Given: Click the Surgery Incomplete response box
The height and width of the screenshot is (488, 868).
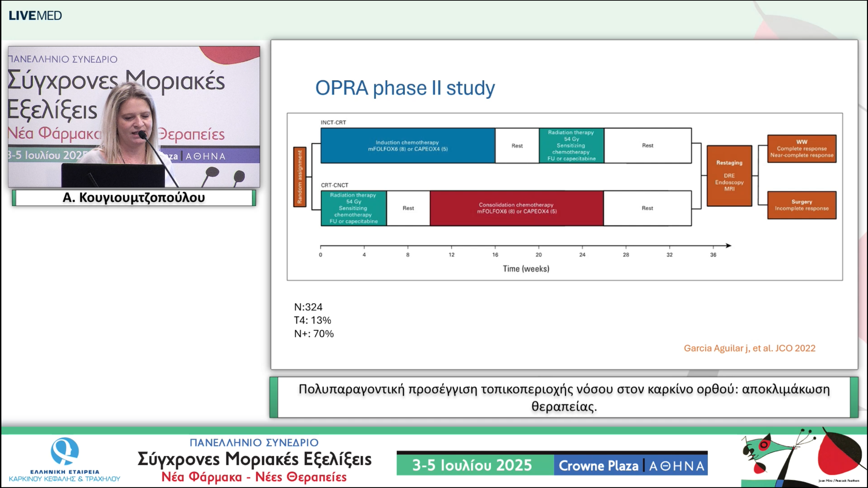Looking at the screenshot, I should 802,205.
